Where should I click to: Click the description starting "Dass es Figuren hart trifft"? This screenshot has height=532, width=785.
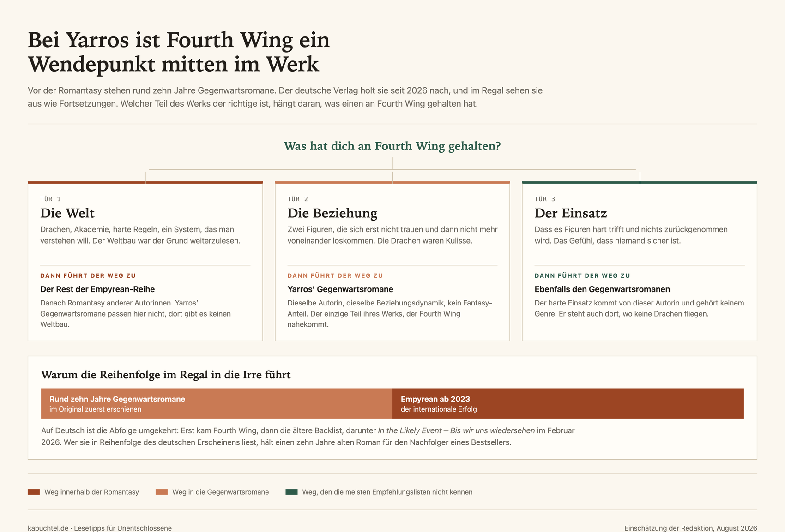tap(631, 235)
